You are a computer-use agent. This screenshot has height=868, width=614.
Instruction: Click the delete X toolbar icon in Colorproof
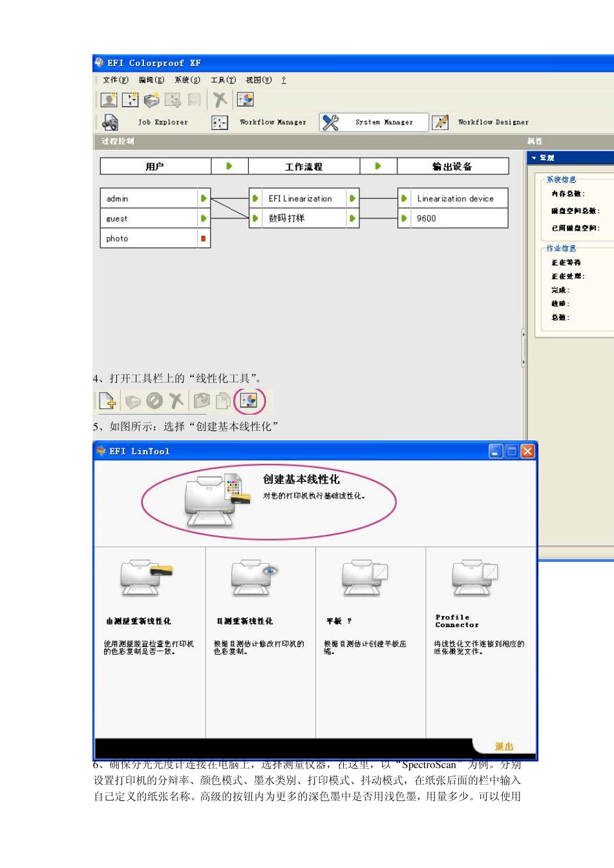[x=220, y=99]
